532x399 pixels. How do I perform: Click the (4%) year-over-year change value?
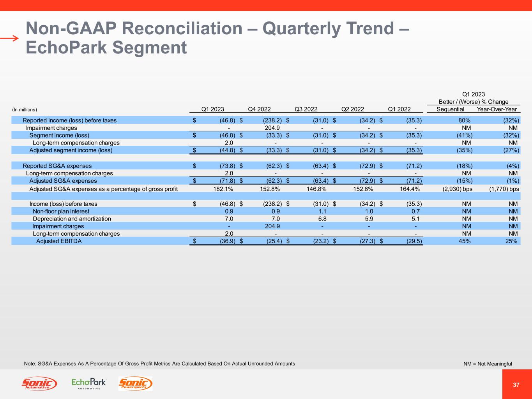point(513,166)
